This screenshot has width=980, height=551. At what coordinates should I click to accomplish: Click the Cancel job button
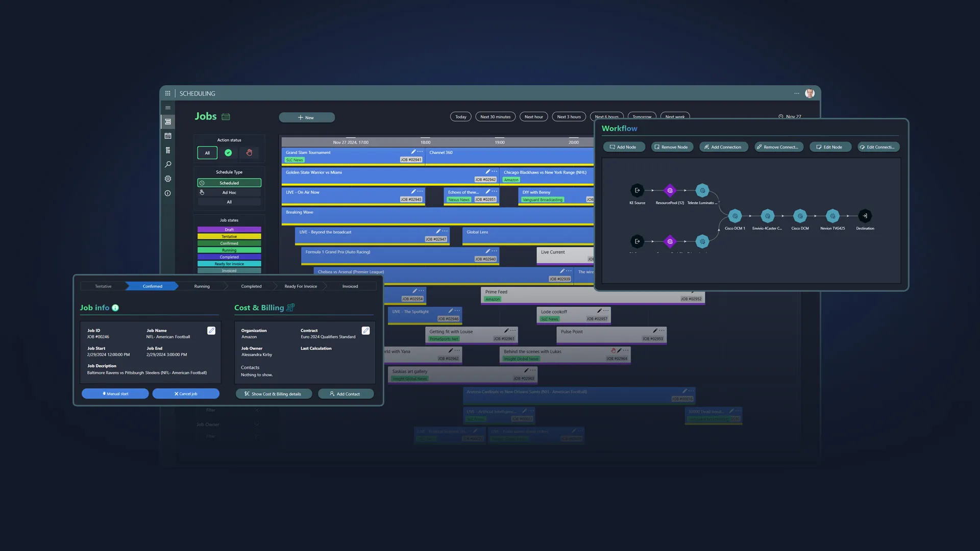pos(186,394)
